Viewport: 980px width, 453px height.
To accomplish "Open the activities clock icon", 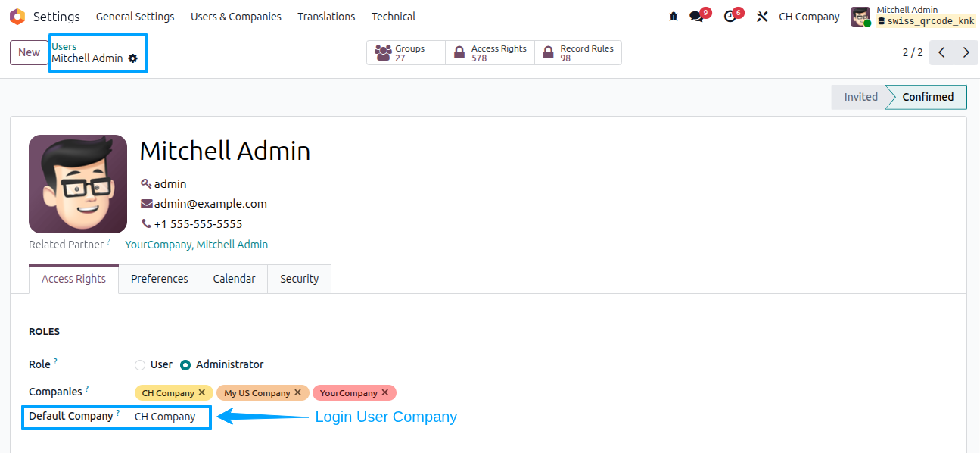I will pos(730,17).
